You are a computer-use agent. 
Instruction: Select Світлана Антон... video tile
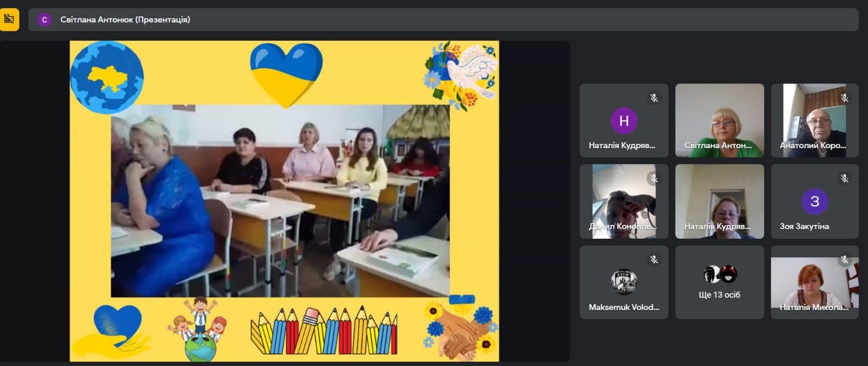[719, 121]
